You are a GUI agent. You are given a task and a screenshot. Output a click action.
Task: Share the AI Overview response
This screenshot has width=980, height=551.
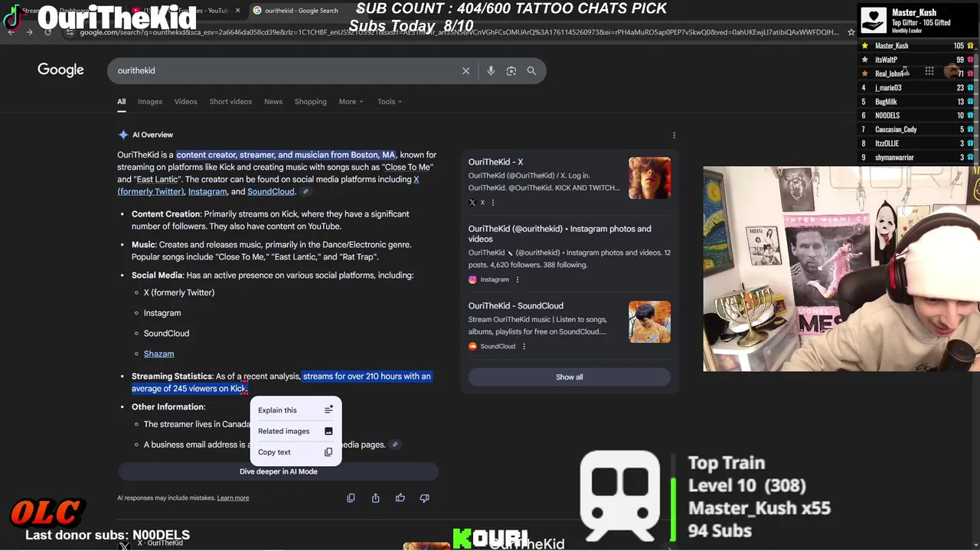point(375,497)
